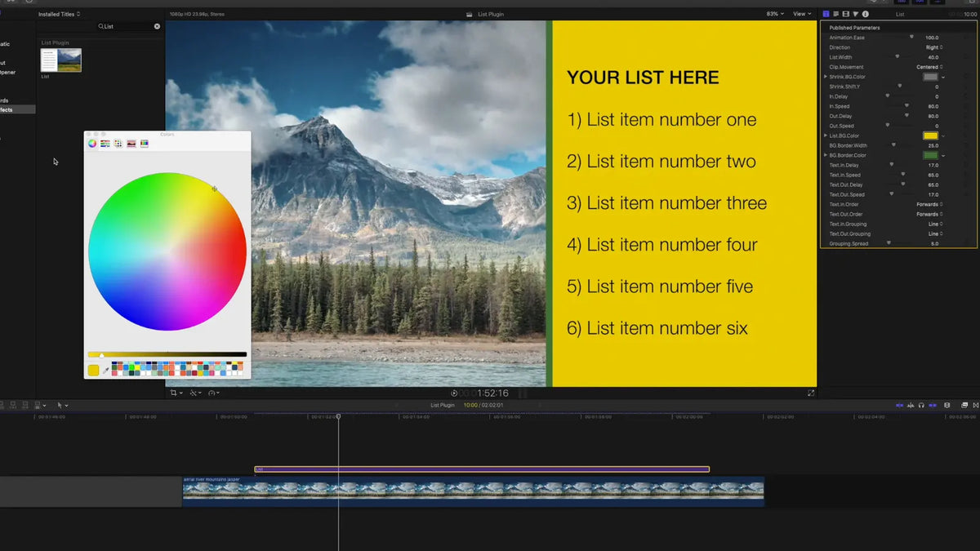Open the Crop tool menu below viewer
This screenshot has width=980, height=551.
pyautogui.click(x=176, y=393)
